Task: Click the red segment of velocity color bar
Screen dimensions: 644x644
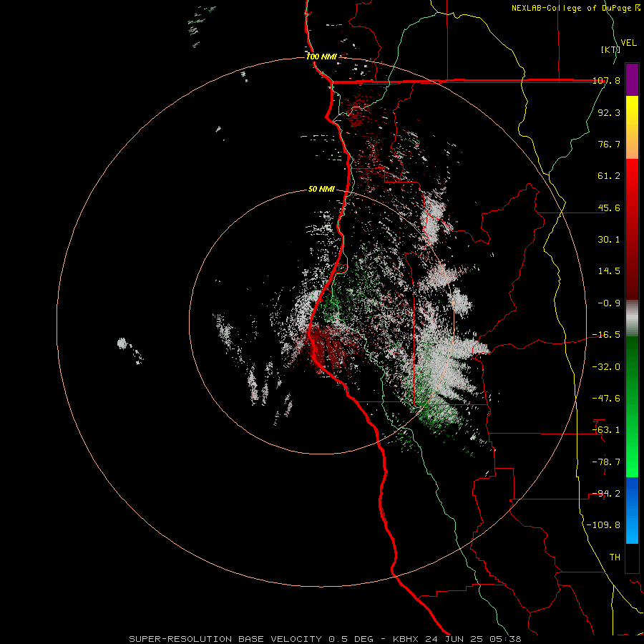Action: coord(632,229)
